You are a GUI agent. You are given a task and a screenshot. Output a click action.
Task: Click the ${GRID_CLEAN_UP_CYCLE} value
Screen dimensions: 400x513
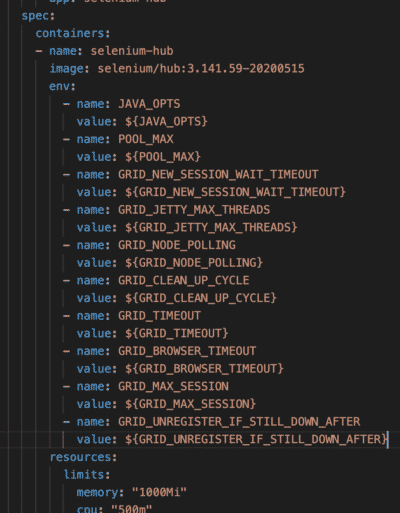201,298
